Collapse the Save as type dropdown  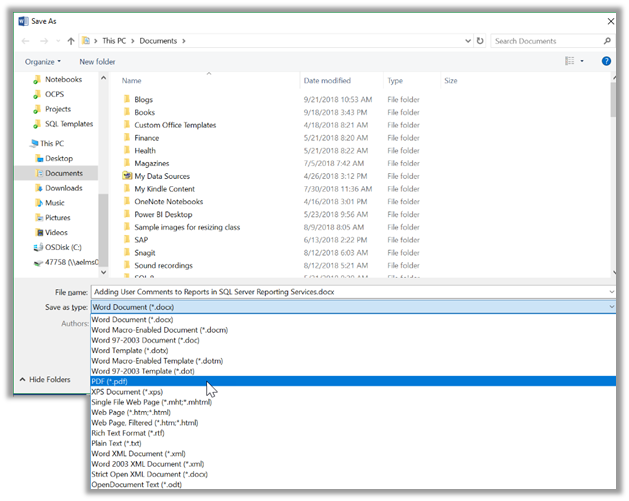click(610, 308)
